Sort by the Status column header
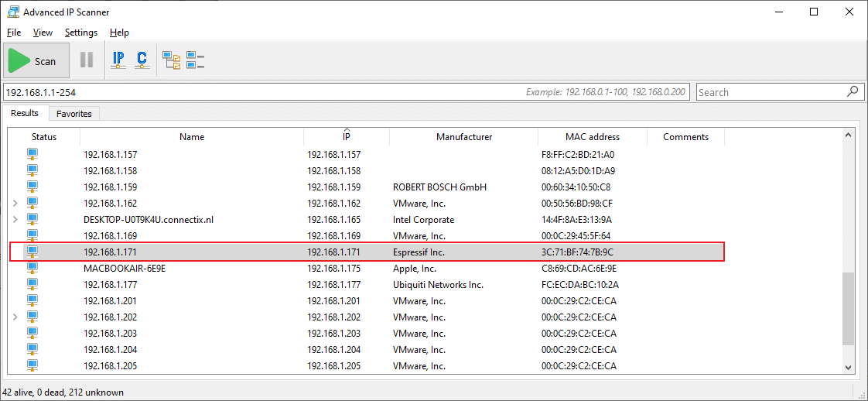Viewport: 868px width, 401px height. [44, 137]
